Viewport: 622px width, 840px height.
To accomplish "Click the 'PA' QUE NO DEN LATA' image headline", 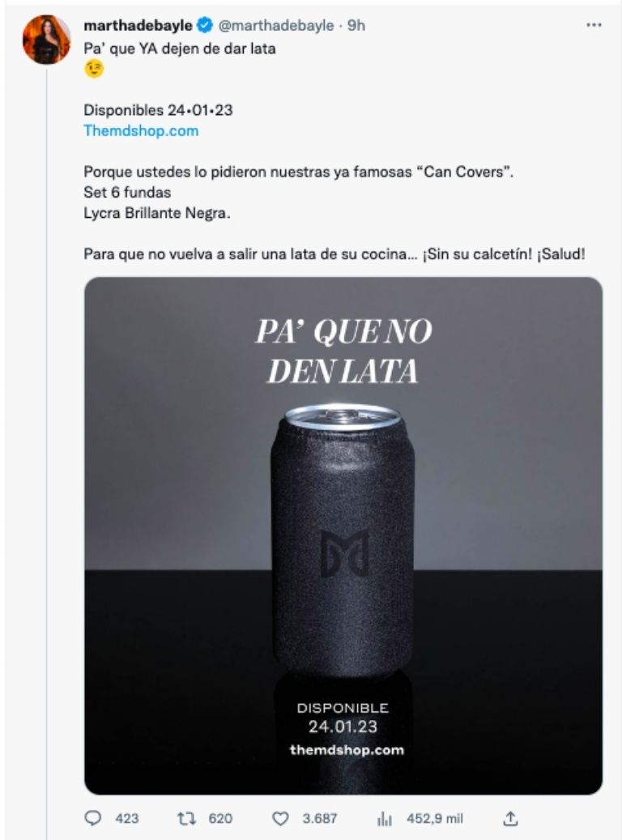I will click(x=343, y=351).
